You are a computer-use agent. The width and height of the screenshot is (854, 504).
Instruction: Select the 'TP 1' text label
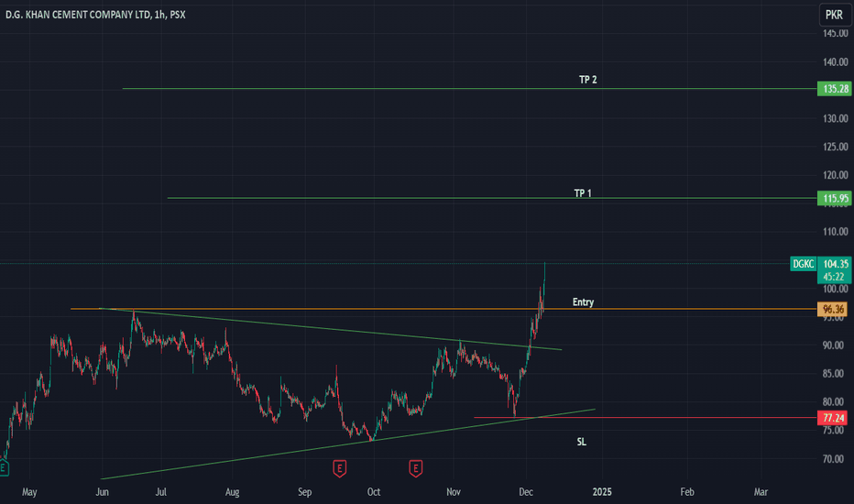point(583,192)
